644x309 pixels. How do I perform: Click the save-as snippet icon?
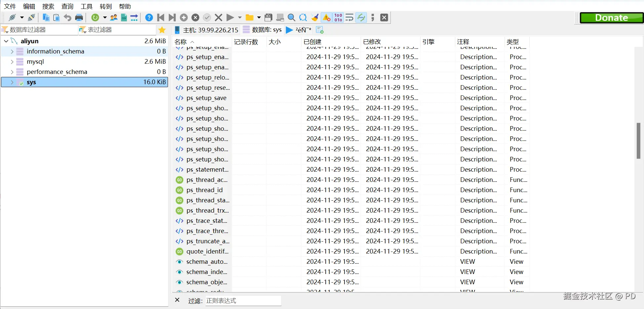pos(280,17)
